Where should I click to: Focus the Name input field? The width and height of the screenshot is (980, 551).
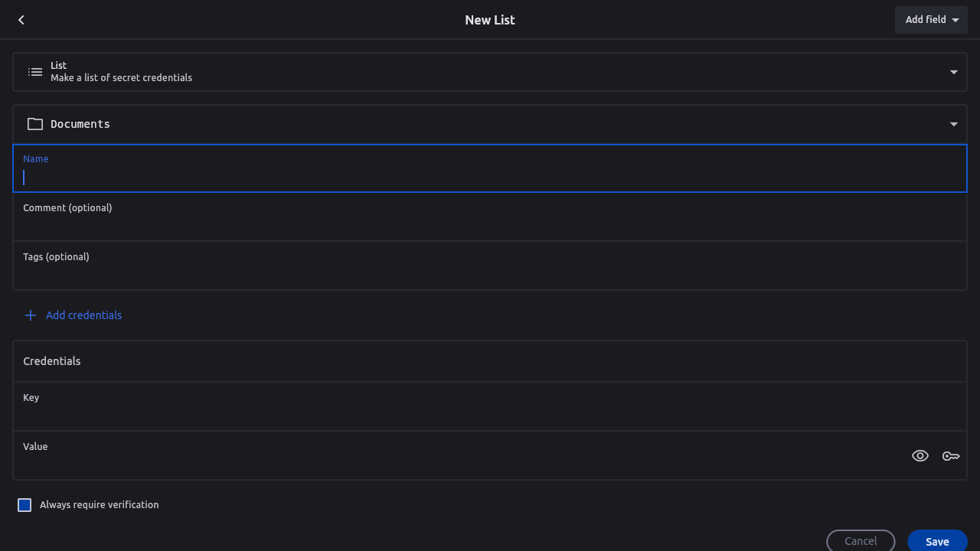point(490,178)
